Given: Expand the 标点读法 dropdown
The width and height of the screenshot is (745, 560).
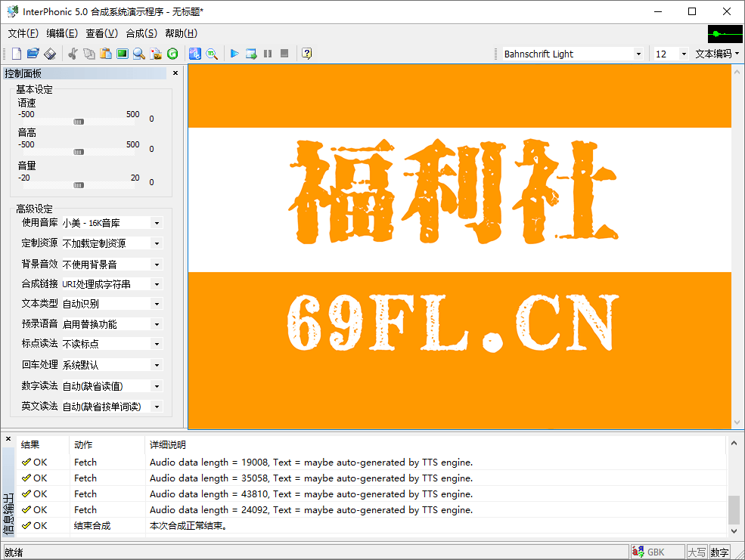Looking at the screenshot, I should (x=157, y=344).
